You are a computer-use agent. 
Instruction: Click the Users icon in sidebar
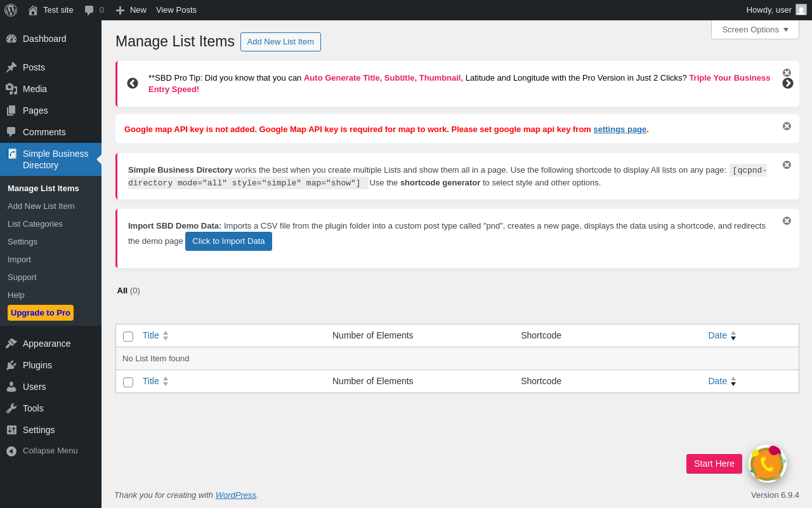click(x=11, y=387)
